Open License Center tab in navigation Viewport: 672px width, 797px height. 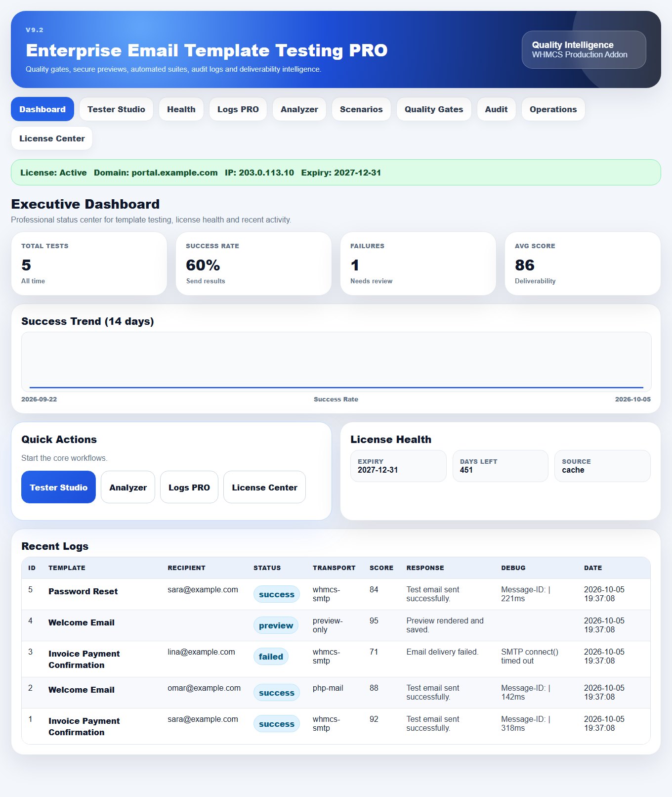(x=52, y=138)
